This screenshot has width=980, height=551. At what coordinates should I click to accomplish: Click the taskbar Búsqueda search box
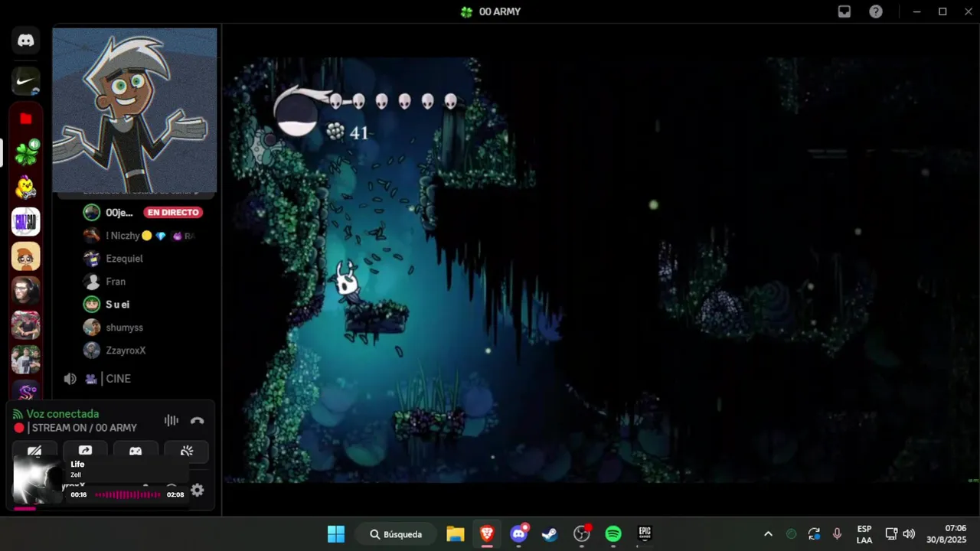pos(397,534)
